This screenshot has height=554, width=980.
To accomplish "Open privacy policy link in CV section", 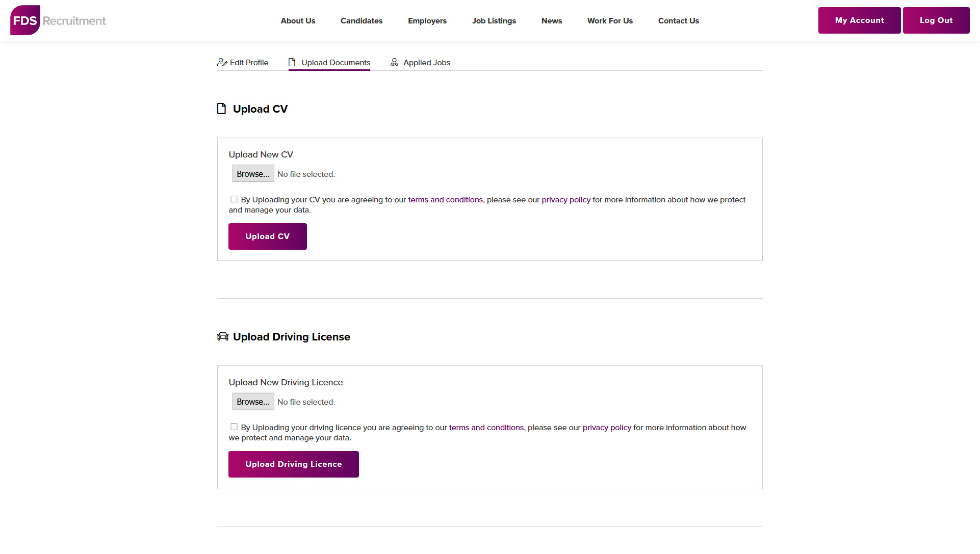I will (x=566, y=200).
